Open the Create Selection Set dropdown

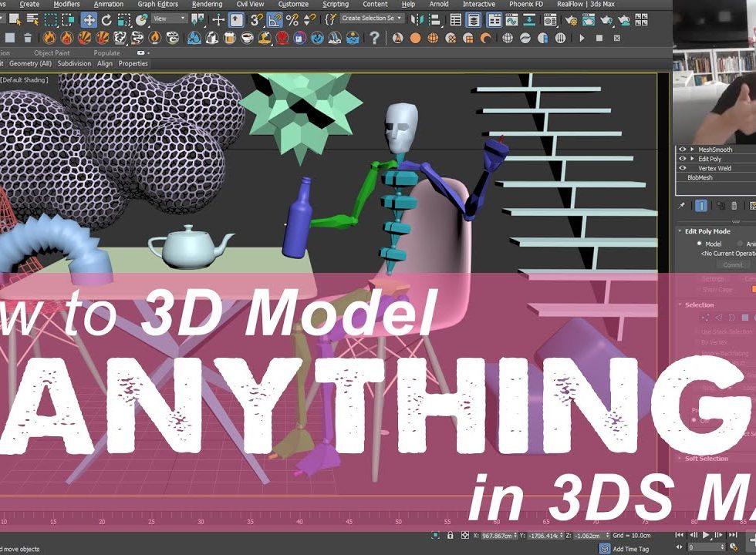coord(371,18)
